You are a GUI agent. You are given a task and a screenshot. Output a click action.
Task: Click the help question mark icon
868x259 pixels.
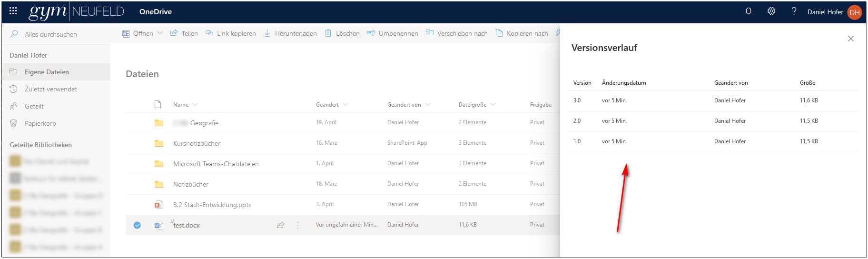pos(794,11)
